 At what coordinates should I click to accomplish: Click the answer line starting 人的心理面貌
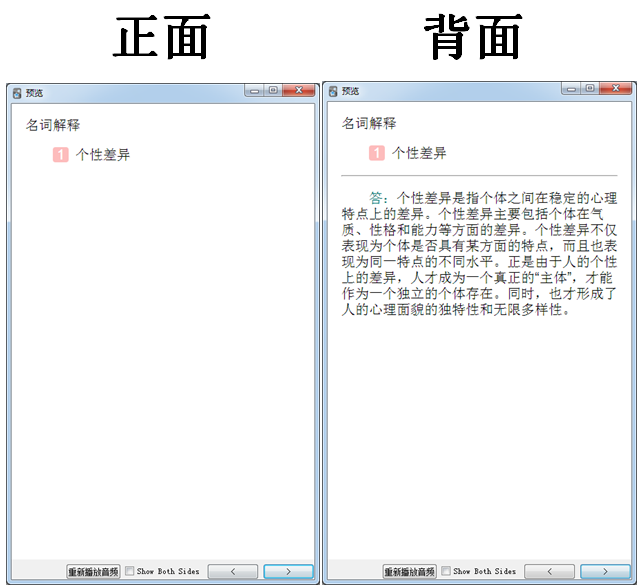point(456,310)
